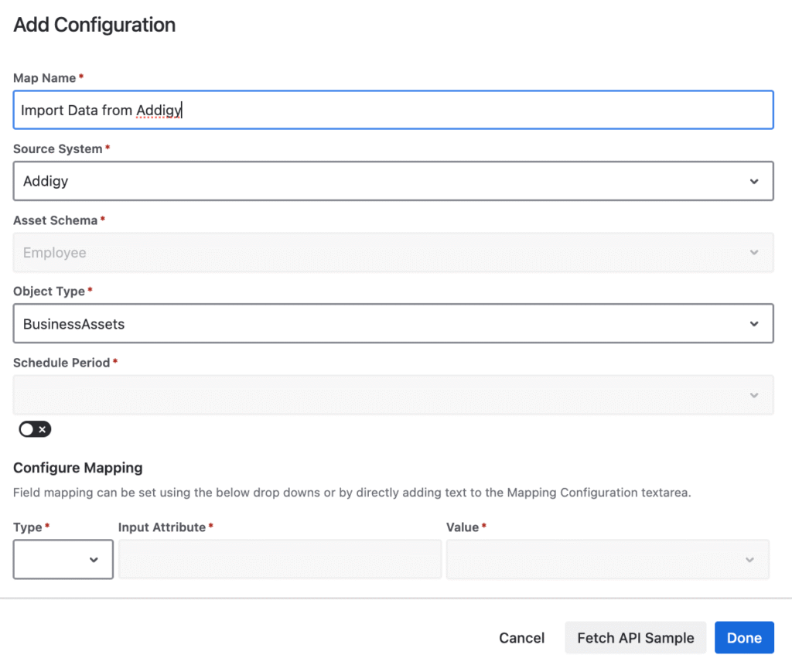This screenshot has height=672, width=792.
Task: Open the mapping Type dropdown
Action: pyautogui.click(x=62, y=559)
